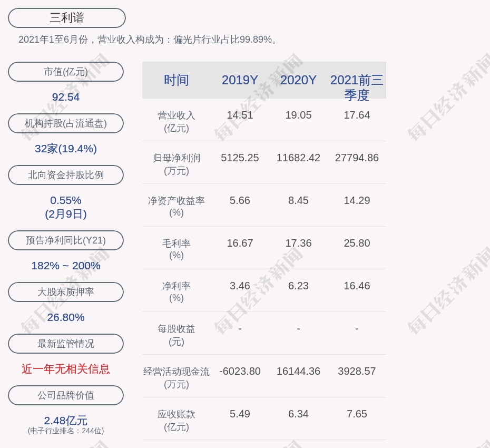Click the 2021前三季度 column header

[357, 87]
